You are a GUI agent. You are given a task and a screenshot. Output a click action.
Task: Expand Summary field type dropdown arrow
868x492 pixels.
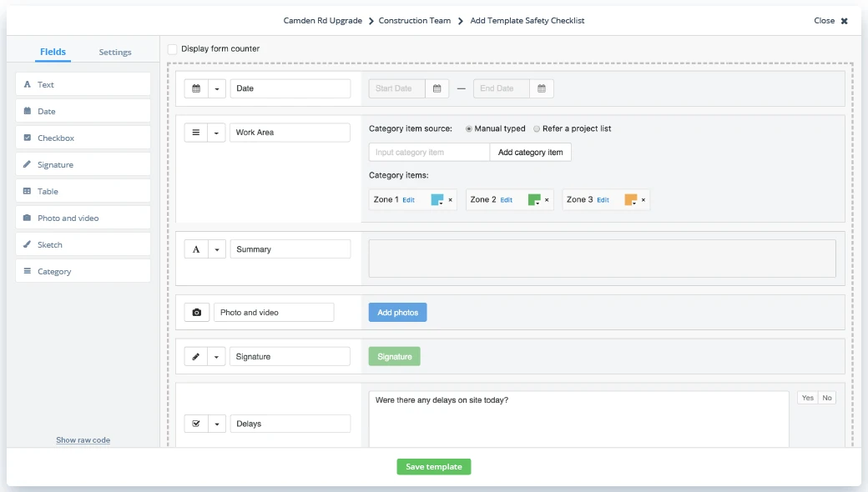point(217,249)
